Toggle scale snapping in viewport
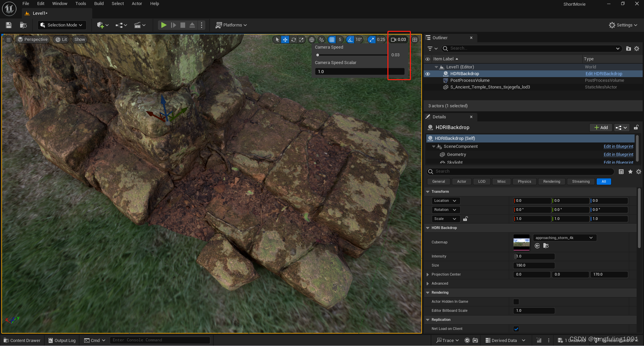 coord(372,40)
